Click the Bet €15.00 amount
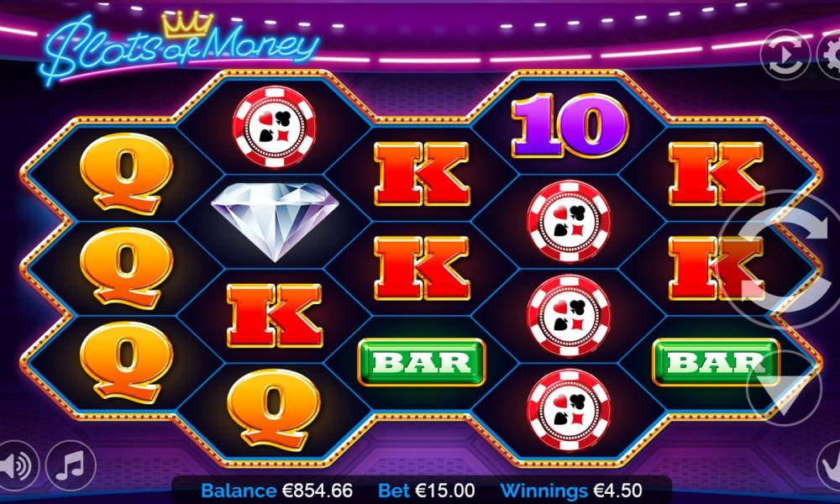This screenshot has width=840, height=504. pos(427,490)
